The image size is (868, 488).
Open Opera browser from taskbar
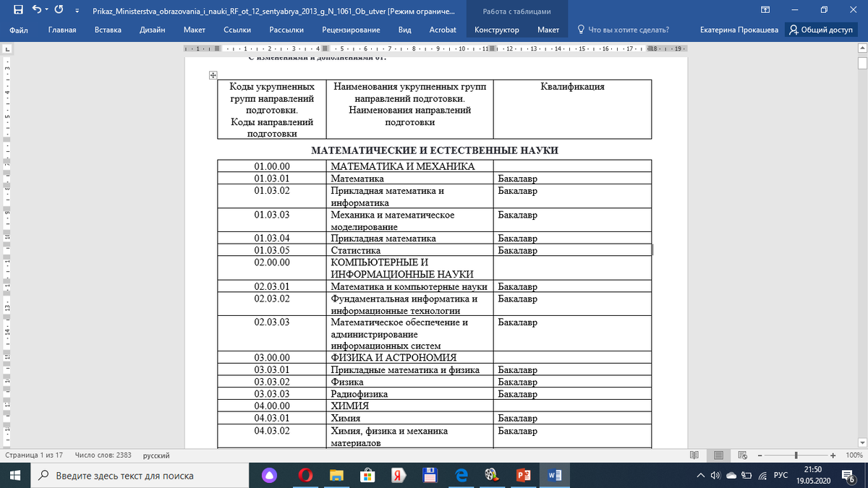pyautogui.click(x=306, y=475)
